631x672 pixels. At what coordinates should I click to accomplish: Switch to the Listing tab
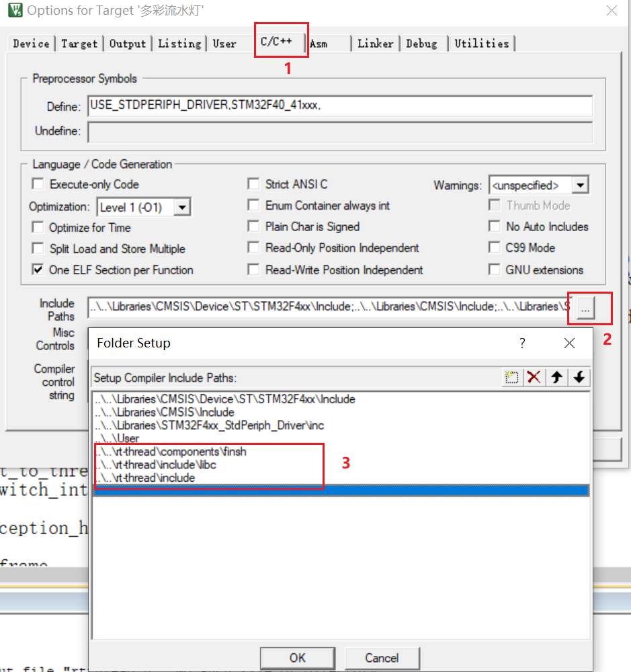[179, 43]
